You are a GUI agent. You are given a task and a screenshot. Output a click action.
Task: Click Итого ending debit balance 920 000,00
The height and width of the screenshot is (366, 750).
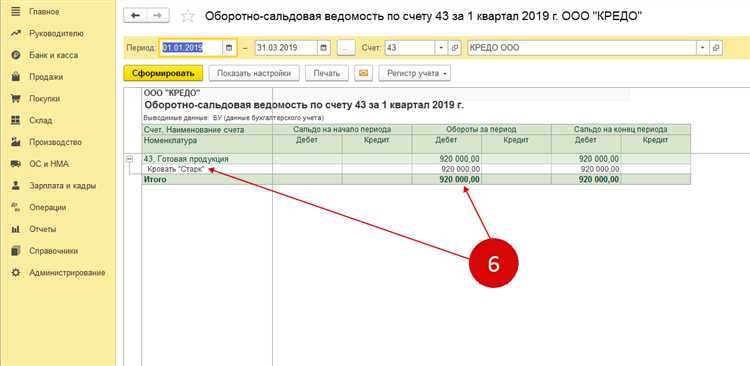[599, 179]
